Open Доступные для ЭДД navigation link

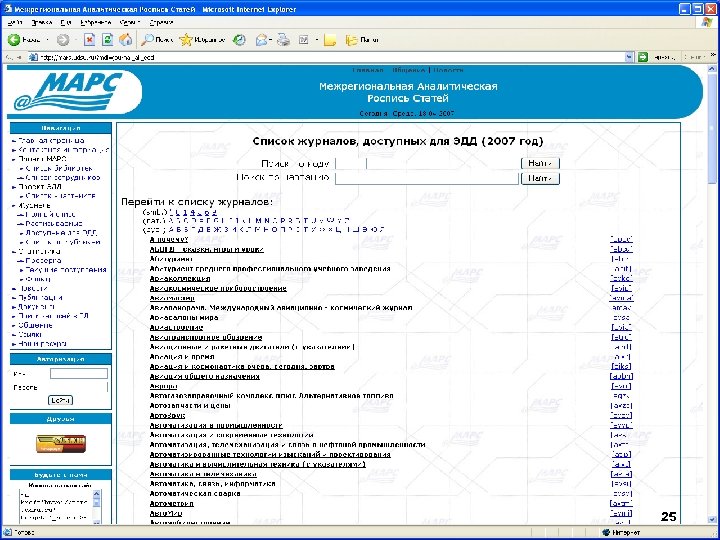click(x=61, y=233)
